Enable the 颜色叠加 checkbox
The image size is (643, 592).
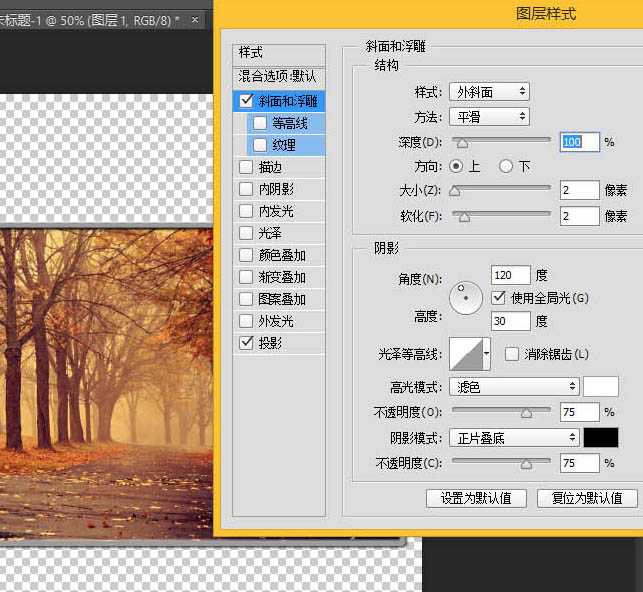click(x=246, y=255)
